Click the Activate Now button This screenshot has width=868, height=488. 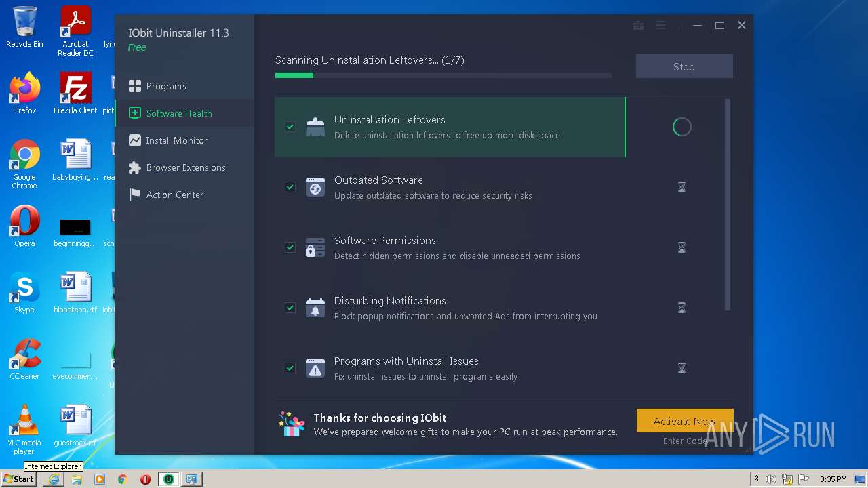click(684, 421)
